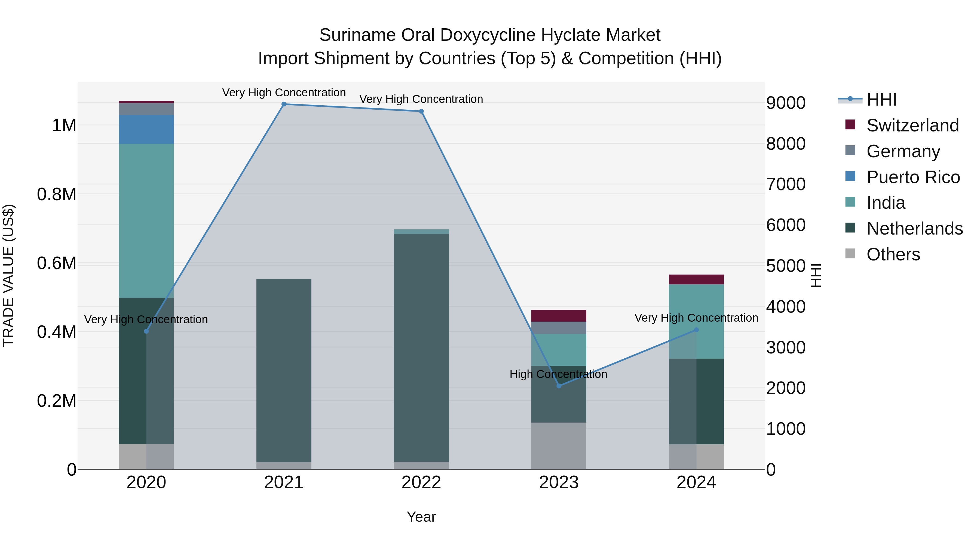Click the 2024 x-axis year label
The width and height of the screenshot is (980, 551).
point(697,482)
